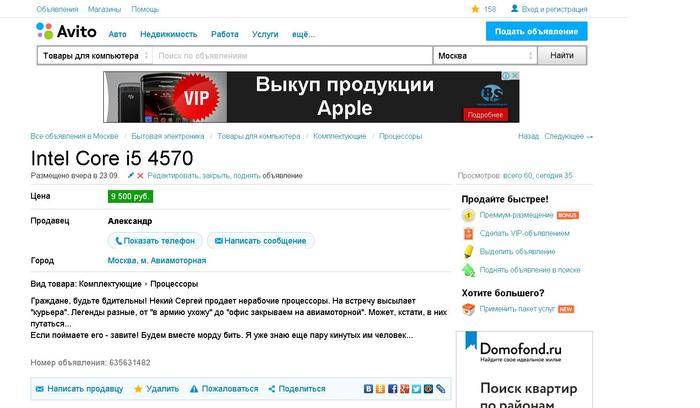Click the green up-arrow Поднять icon
This screenshot has width=700, height=408.
(x=468, y=270)
